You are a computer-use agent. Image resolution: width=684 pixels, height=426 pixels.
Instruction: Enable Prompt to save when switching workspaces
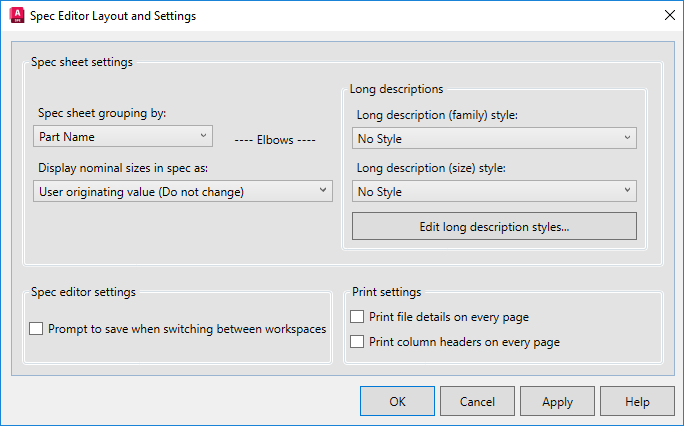[x=37, y=328]
